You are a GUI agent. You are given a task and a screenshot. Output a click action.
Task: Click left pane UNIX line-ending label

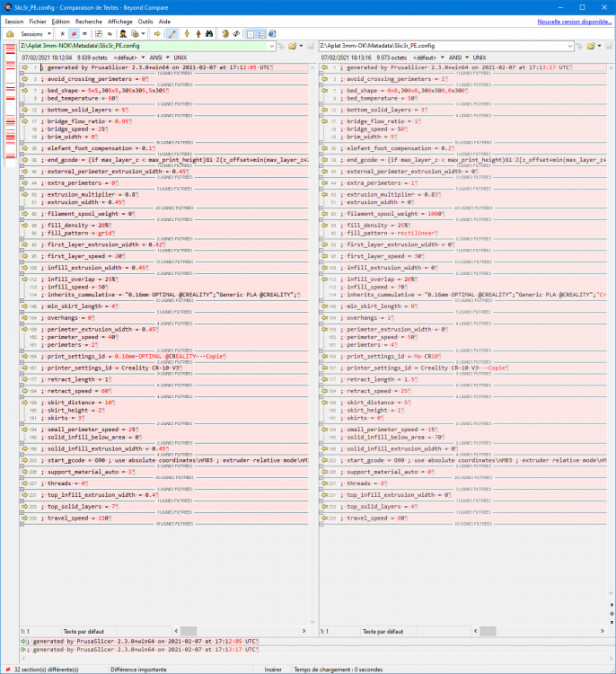coord(180,58)
